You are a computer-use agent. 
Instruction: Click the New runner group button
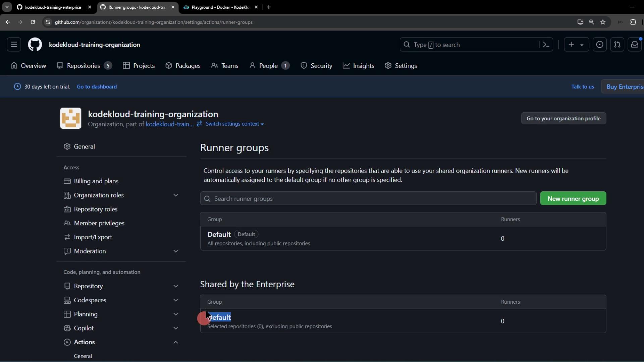tap(573, 198)
